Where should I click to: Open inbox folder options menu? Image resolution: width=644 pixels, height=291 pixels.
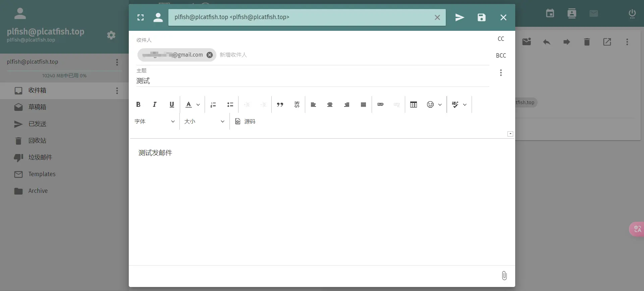pos(117,91)
